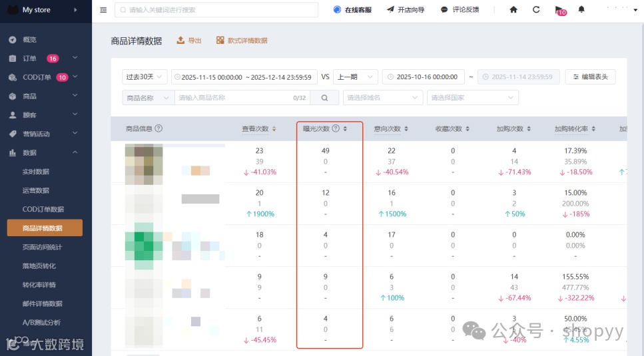Click the 编辑表头 button
644x356 pixels.
[x=590, y=77]
